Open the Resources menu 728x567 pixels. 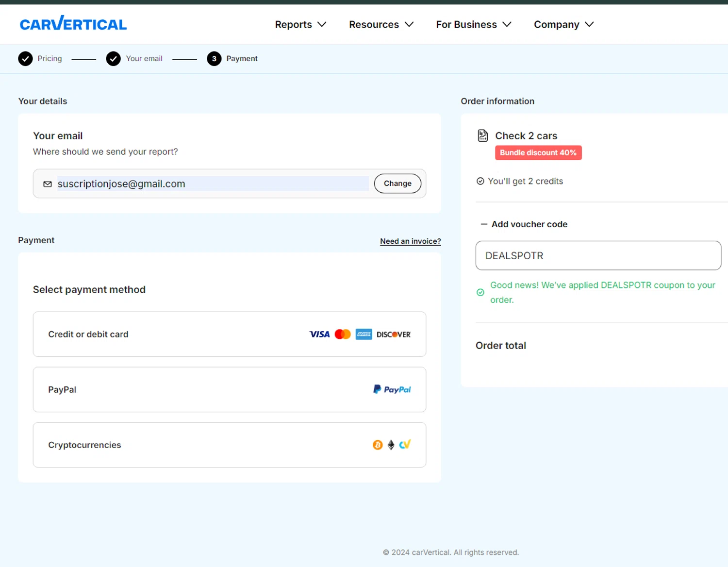(x=381, y=24)
